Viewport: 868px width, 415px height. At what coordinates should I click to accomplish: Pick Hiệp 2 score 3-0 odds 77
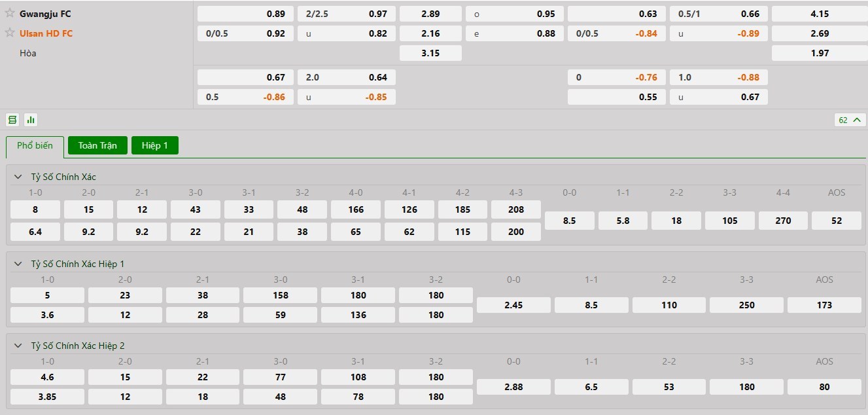click(281, 377)
